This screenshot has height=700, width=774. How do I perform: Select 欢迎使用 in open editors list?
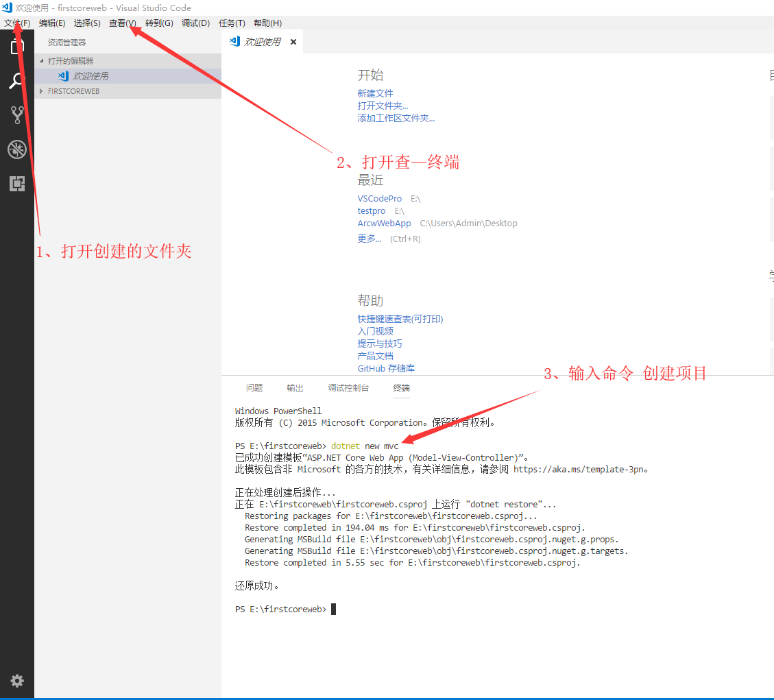click(x=90, y=76)
